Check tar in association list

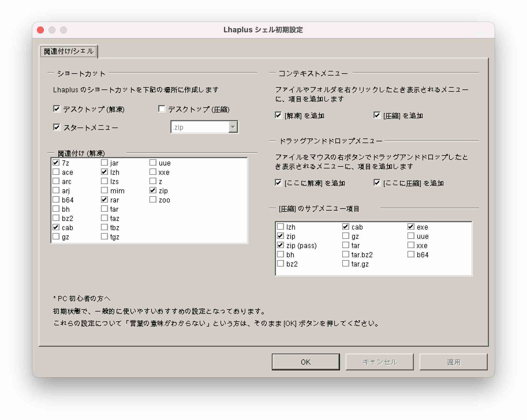pyautogui.click(x=104, y=209)
